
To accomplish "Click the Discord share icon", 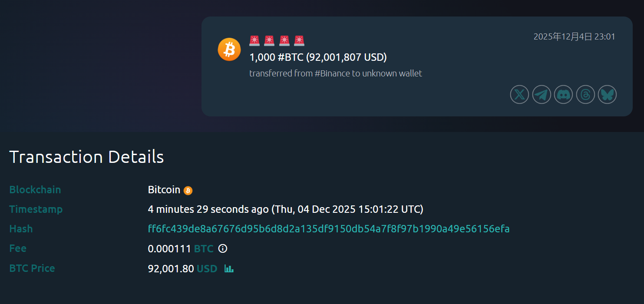I will click(x=563, y=94).
